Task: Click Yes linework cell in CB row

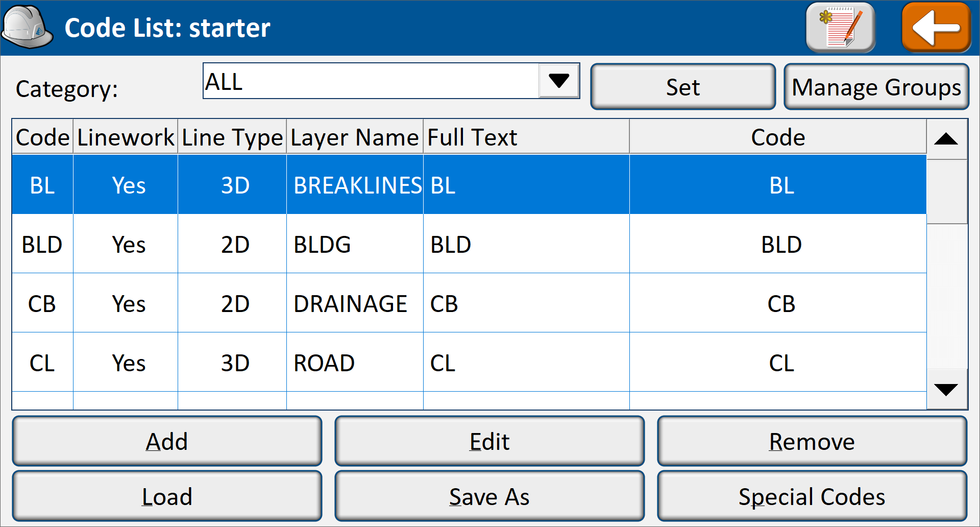Action: pos(126,303)
